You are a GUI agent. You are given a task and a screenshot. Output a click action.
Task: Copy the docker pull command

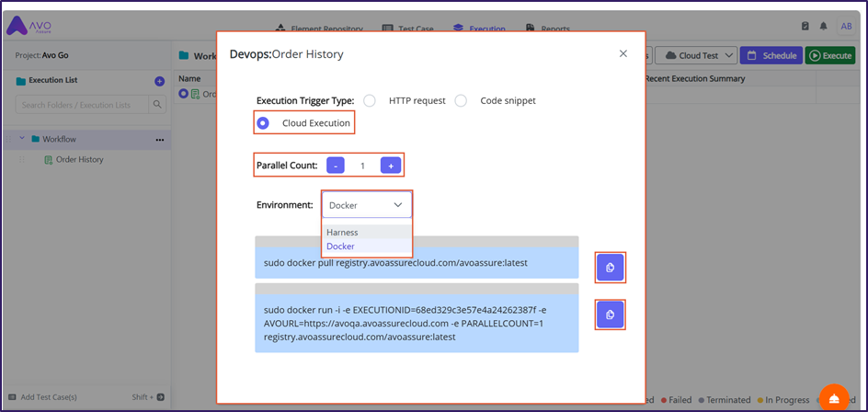pos(610,268)
